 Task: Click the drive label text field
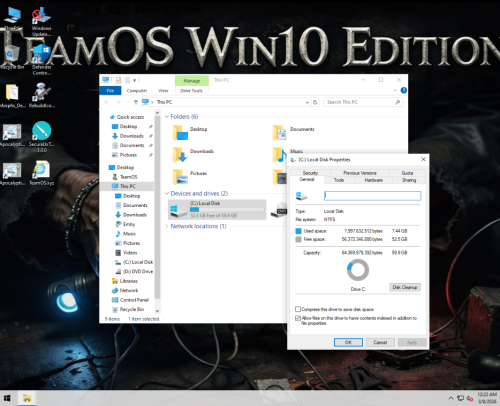tap(372, 196)
